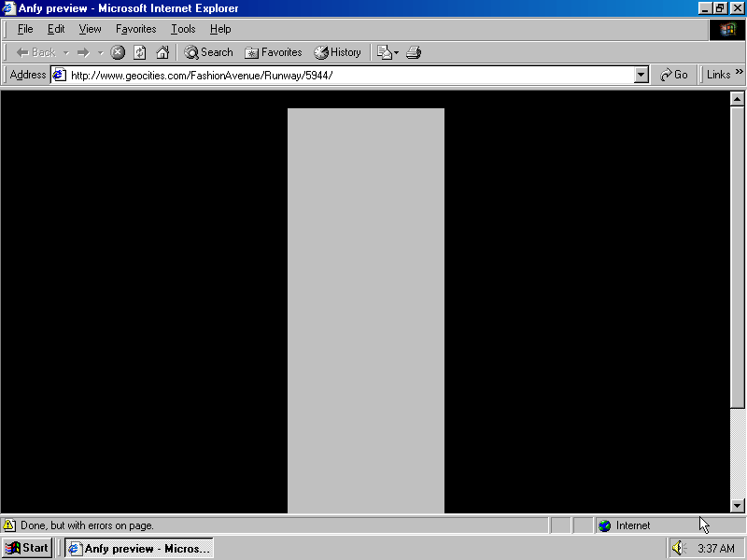Expand the Edit button dropdown arrow
Viewport: 747px width, 560px height.
(397, 52)
